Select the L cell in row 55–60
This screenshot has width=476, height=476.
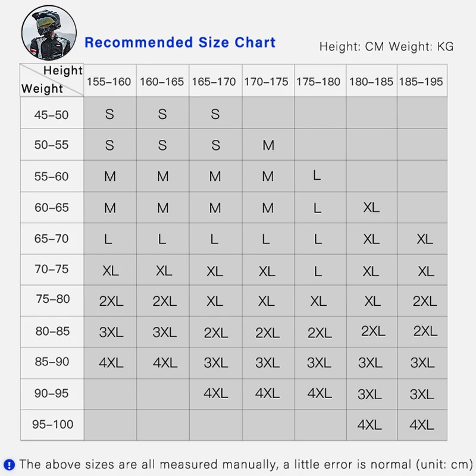[x=317, y=176]
